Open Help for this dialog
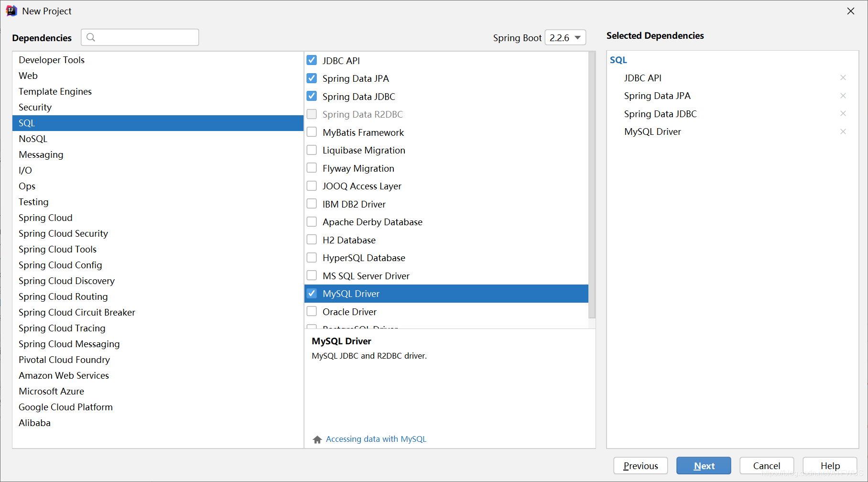868x482 pixels. pyautogui.click(x=830, y=466)
